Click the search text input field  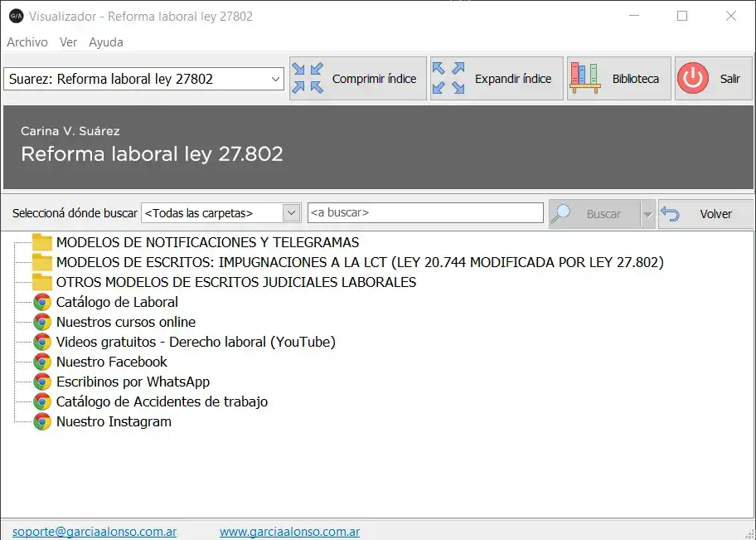click(x=425, y=213)
